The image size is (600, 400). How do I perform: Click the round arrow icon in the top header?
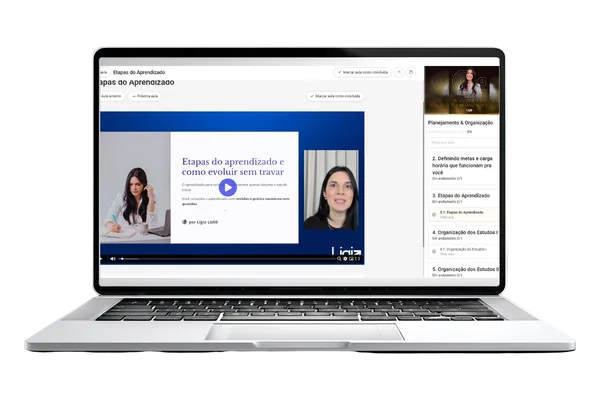coord(399,72)
